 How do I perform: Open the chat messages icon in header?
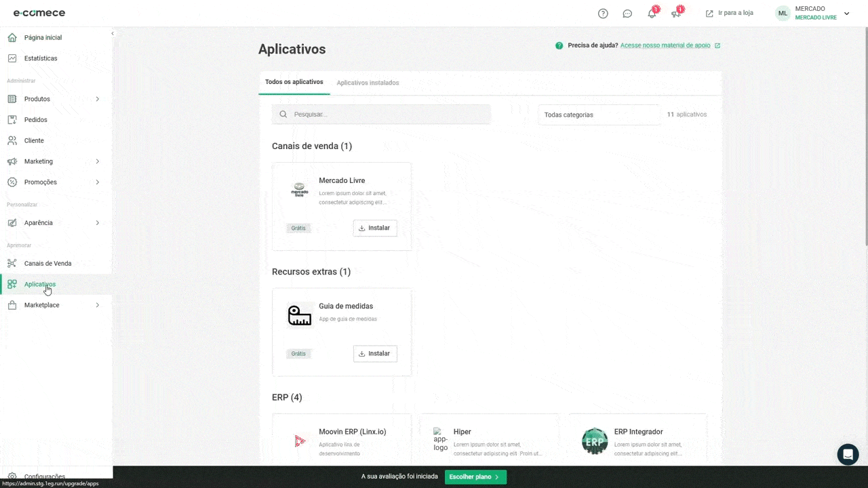click(x=627, y=14)
